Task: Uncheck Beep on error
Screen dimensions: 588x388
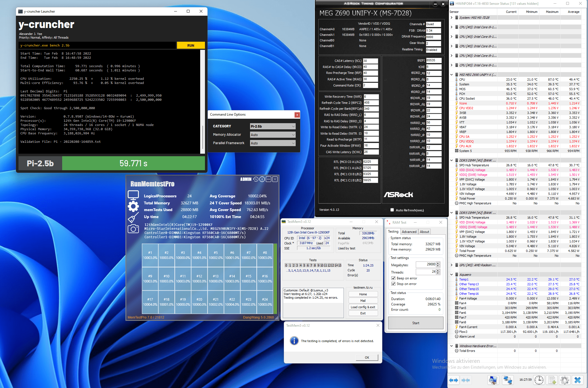Action: point(393,278)
